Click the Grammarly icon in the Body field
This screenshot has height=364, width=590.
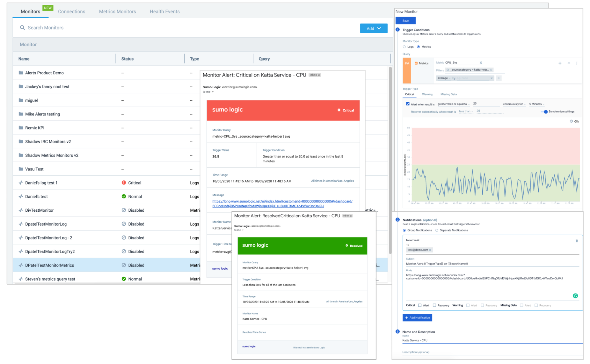click(576, 296)
